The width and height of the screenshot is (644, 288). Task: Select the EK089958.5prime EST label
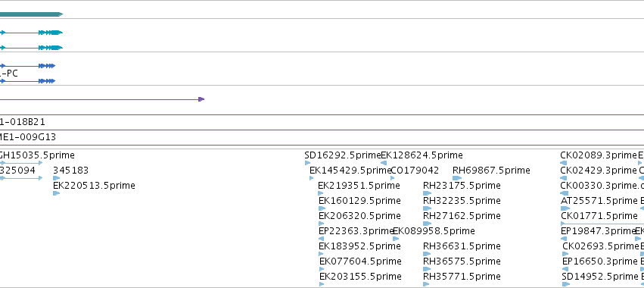(434, 231)
